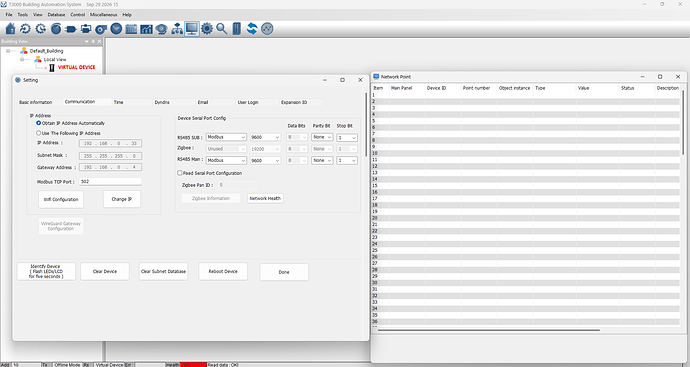Open the RS485 Main protocol Modbus dropdown
Viewport: 690px width, 367px height.
[x=226, y=161]
